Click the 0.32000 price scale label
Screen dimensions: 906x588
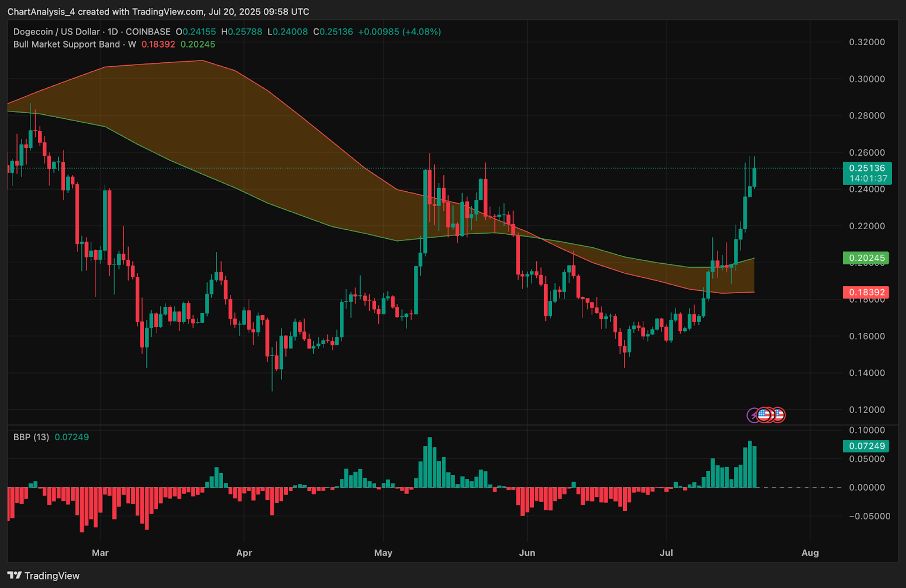point(866,42)
